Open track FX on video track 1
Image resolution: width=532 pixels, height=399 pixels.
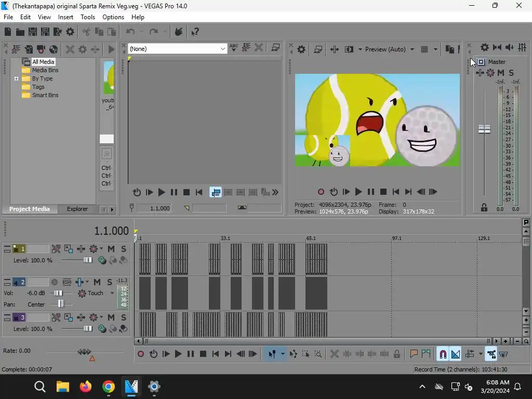point(81,249)
